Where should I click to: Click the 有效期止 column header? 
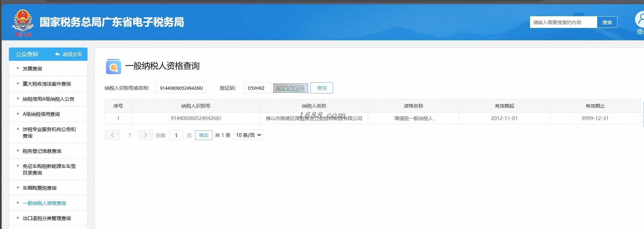[x=595, y=106]
